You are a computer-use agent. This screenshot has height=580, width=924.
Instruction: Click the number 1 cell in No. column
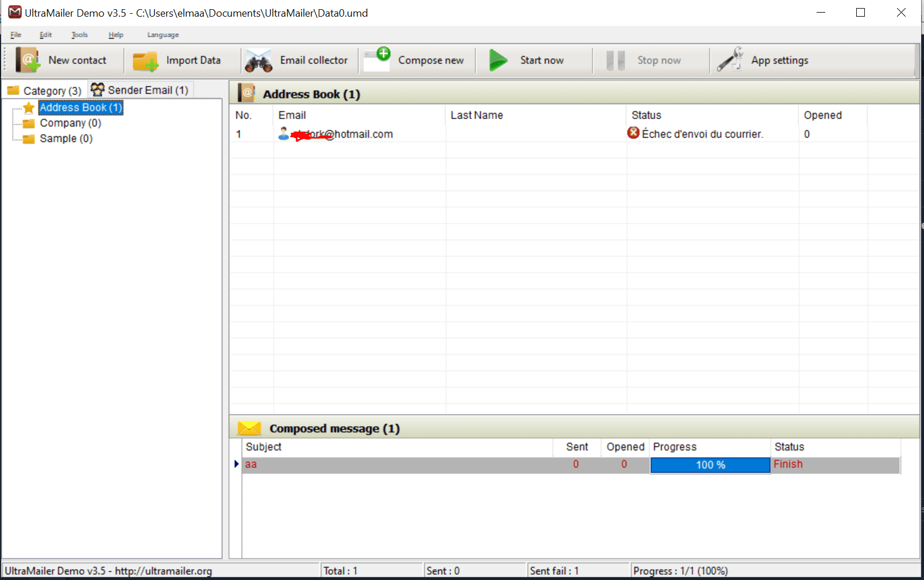click(x=238, y=134)
